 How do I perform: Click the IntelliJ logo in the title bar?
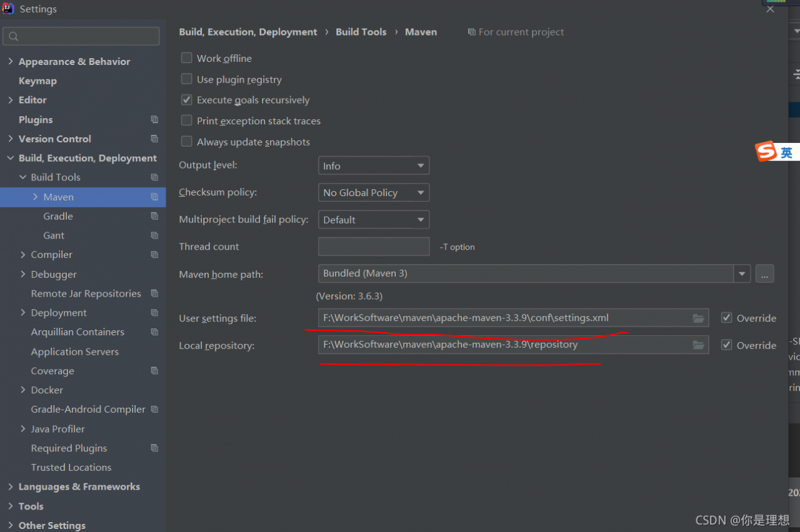click(8, 9)
